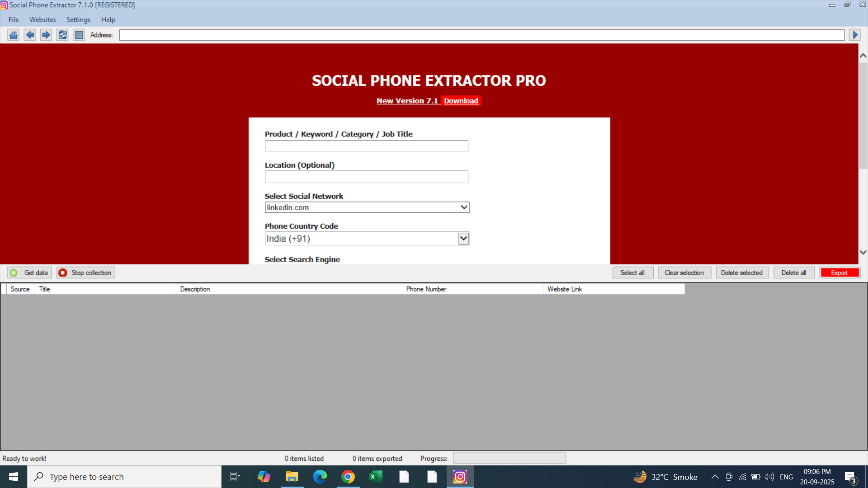
Task: Click the Forward arrow icon
Action: [46, 35]
